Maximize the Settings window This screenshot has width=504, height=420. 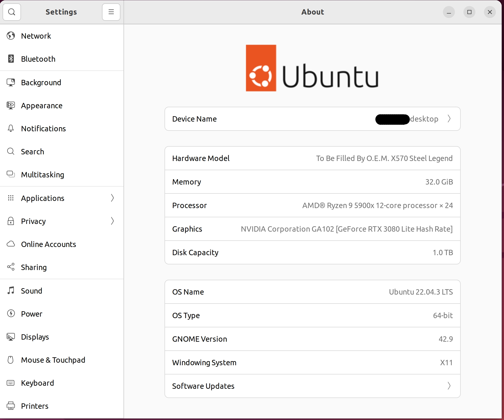click(x=469, y=12)
